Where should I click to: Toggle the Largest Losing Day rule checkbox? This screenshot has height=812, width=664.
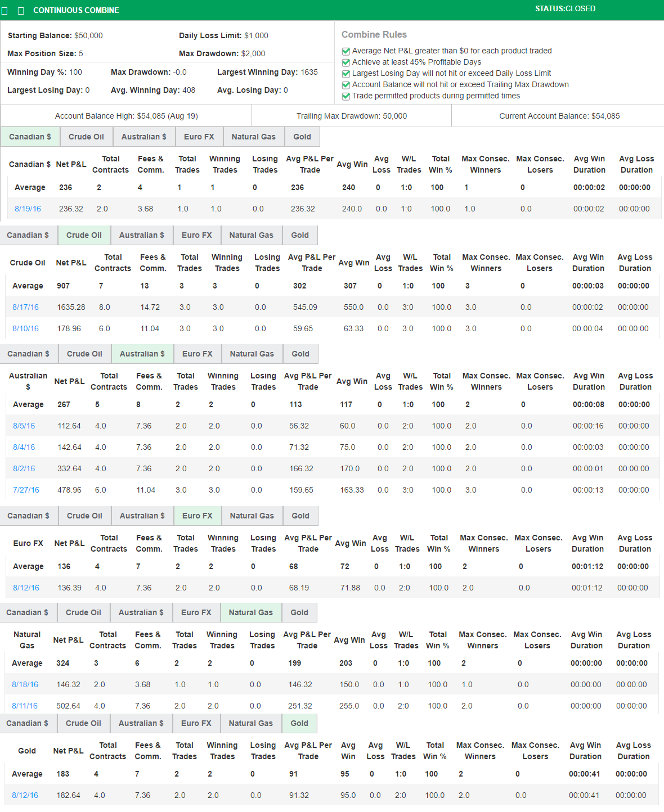click(x=346, y=73)
